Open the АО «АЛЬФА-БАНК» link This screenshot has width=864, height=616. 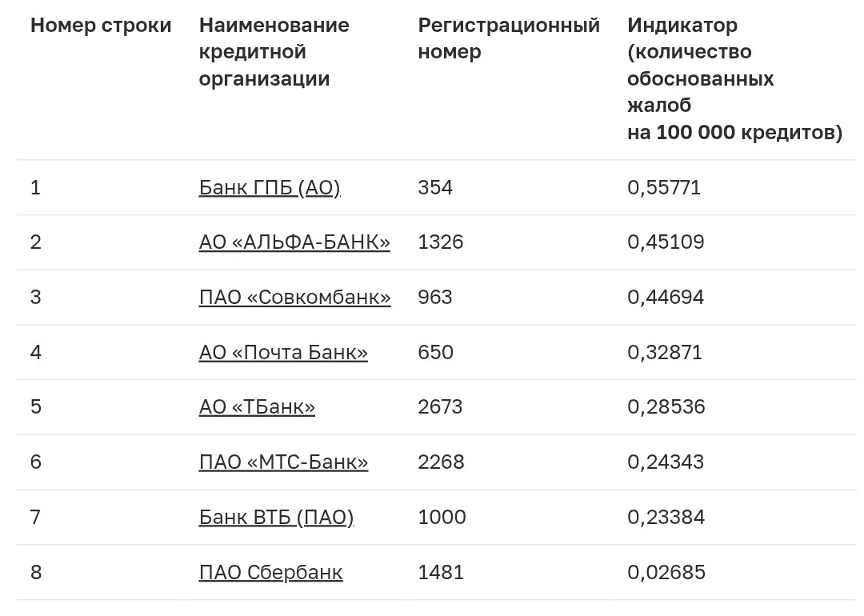click(x=294, y=242)
